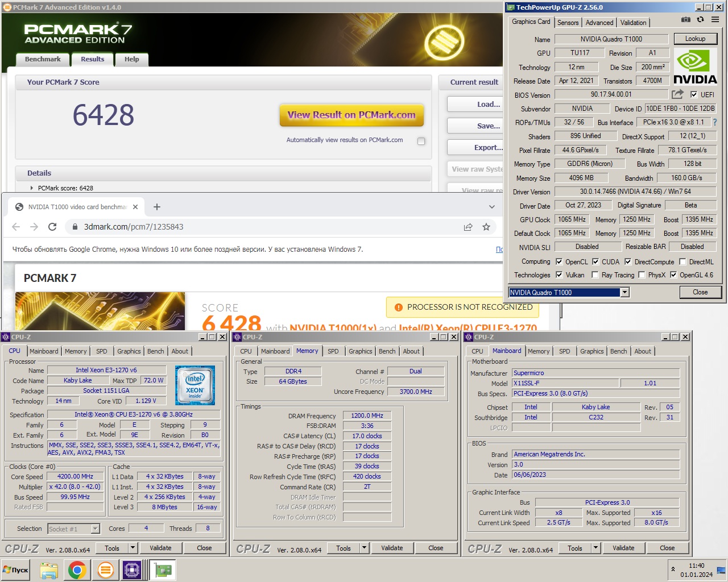728x582 pixels.
Task: Open GPU-Z taskbar icon
Action: pos(163,570)
